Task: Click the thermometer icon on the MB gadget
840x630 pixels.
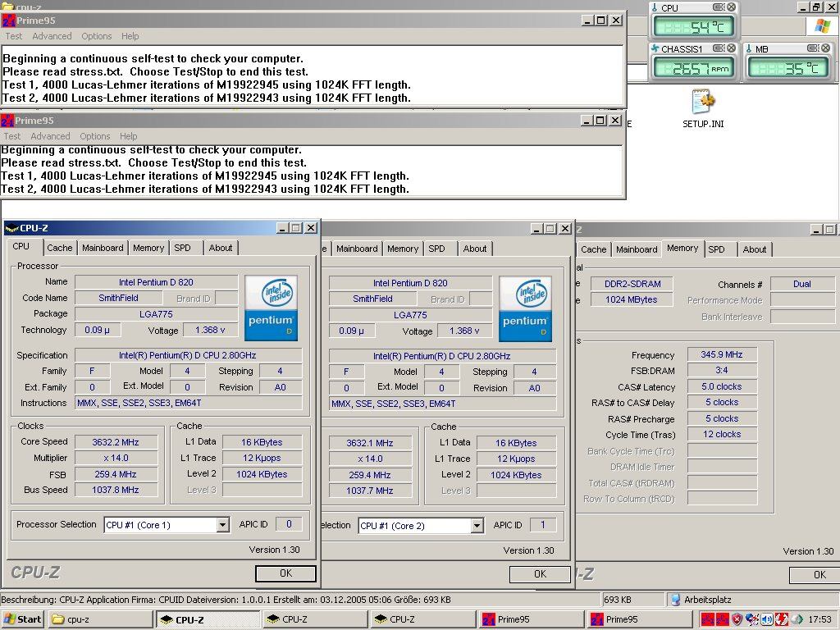Action: click(x=749, y=48)
